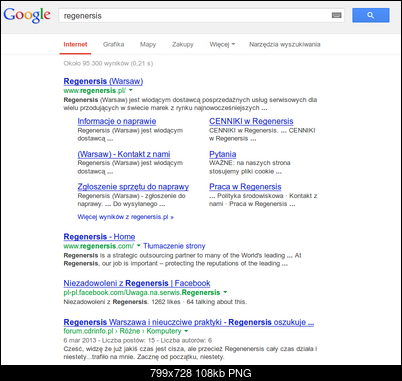Viewport: 402px width, 381px height.
Task: Open the 'Pytania' sitelink
Action: point(223,154)
